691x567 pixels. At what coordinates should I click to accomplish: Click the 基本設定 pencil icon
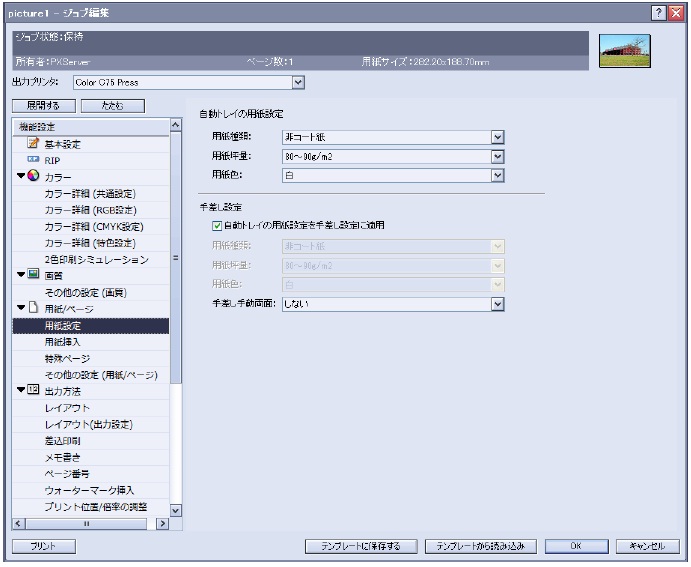click(x=32, y=144)
